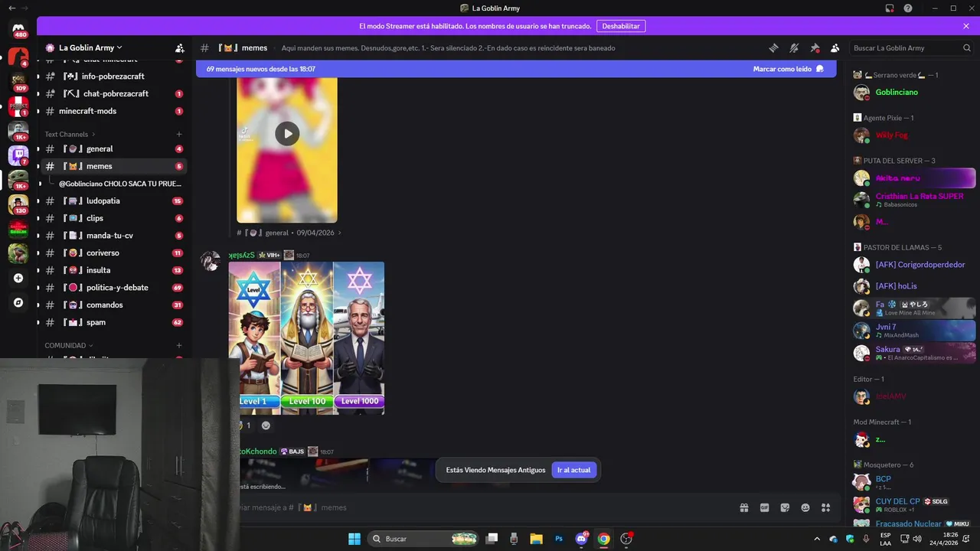The image size is (980, 551).
Task: Open member Sakura profile
Action: click(x=913, y=353)
